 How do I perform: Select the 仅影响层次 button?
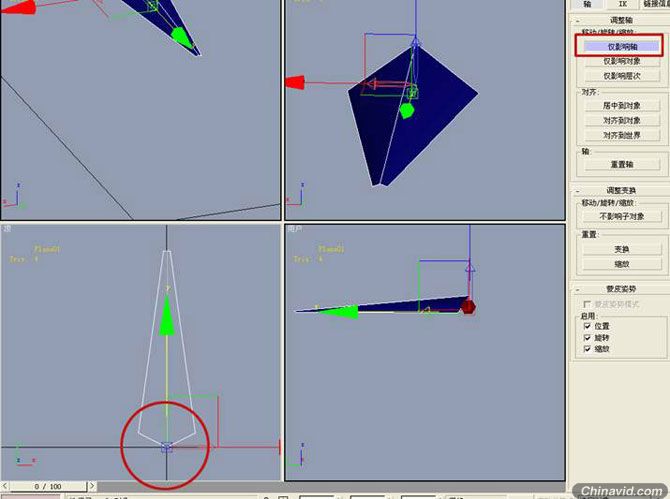(622, 76)
